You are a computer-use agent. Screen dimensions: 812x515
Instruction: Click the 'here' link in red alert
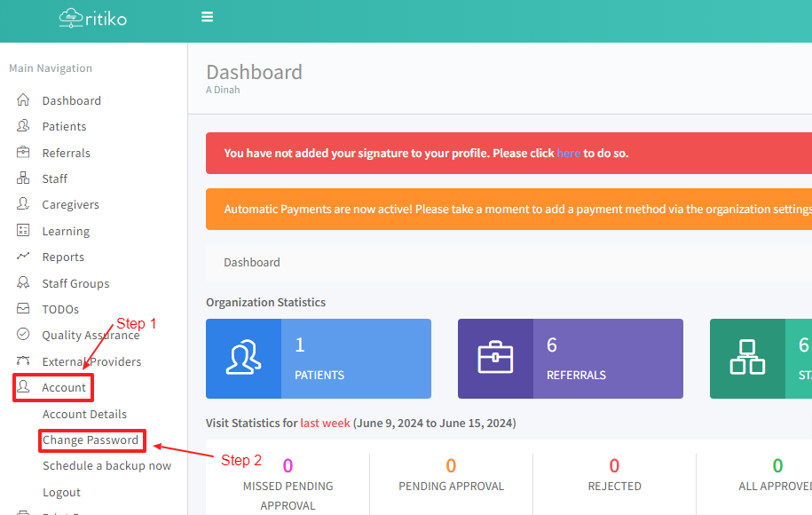pos(569,153)
